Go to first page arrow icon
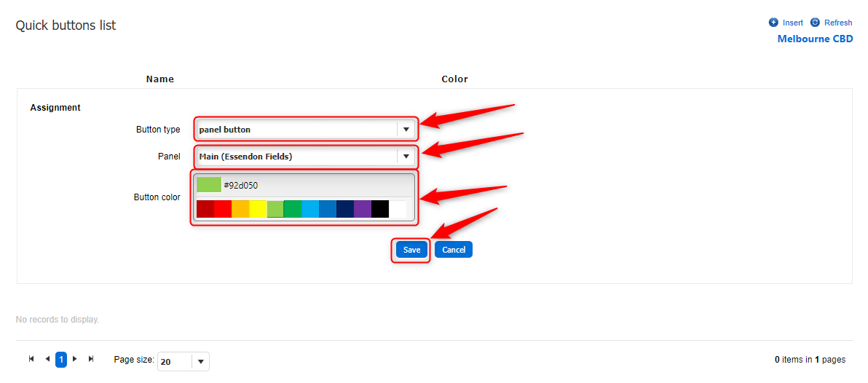 tap(31, 359)
